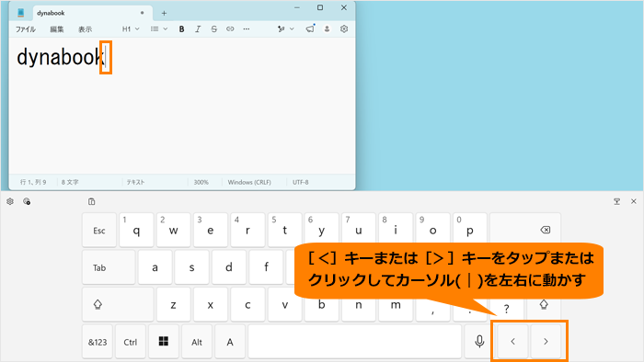This screenshot has width=644, height=362.
Task: Undock the touch keyboard
Action: click(616, 201)
